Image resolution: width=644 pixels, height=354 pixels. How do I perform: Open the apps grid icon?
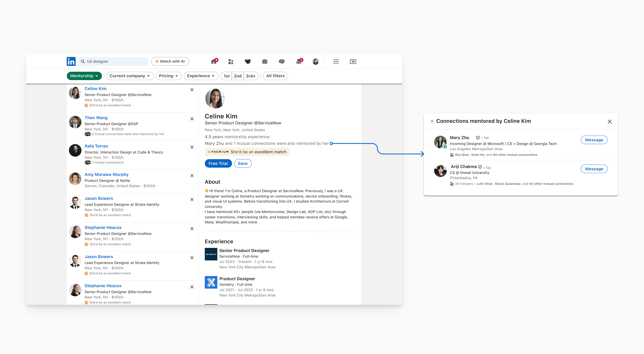336,61
